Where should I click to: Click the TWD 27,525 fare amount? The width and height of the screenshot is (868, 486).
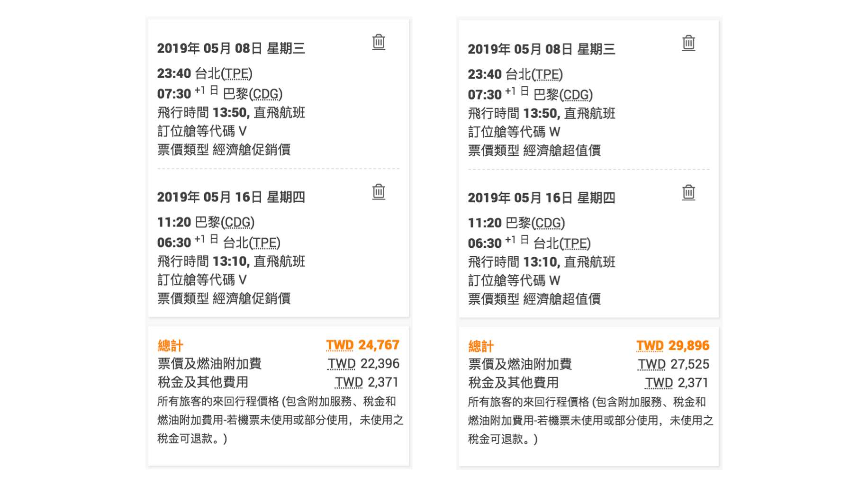673,364
